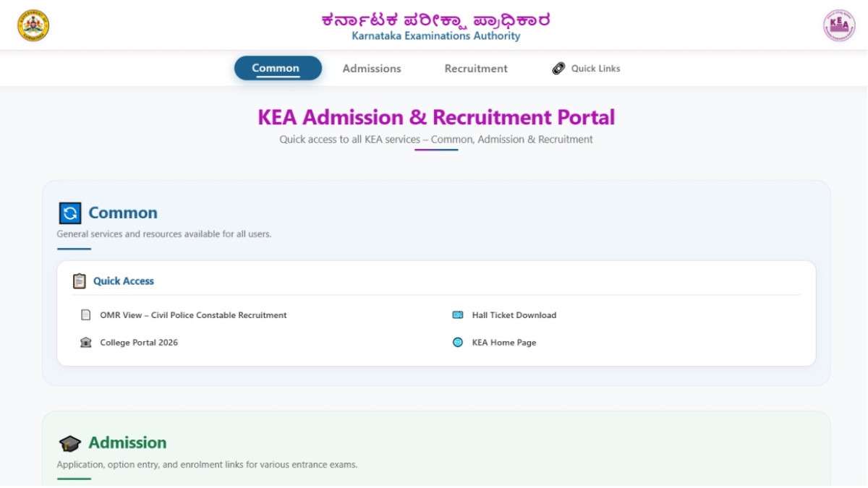Screen dimensions: 868x488
Task: Click 'General services and resources available' description
Action: (164, 234)
